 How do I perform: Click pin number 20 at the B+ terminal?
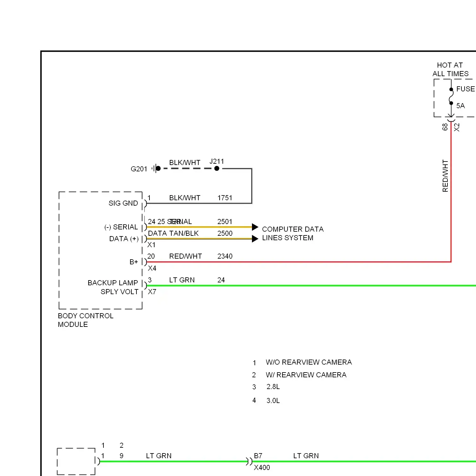point(151,256)
